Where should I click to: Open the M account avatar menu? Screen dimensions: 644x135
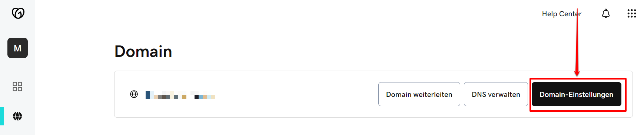[x=17, y=48]
